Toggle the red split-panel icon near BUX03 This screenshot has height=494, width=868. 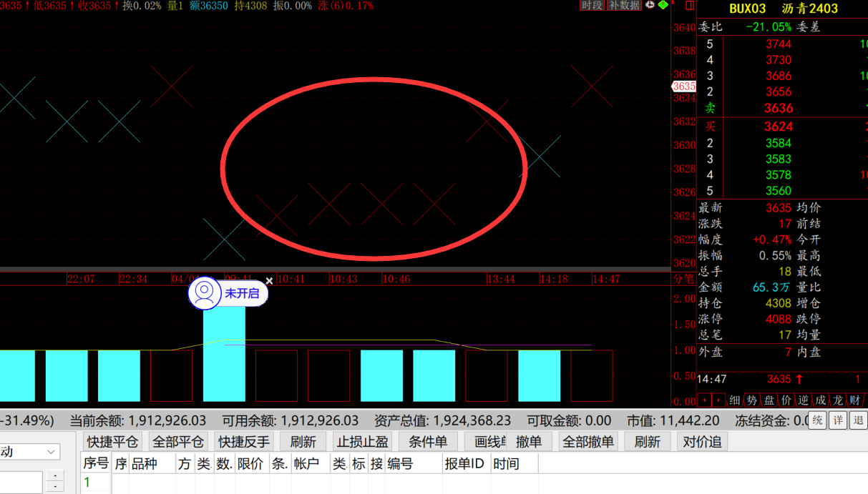(x=690, y=6)
